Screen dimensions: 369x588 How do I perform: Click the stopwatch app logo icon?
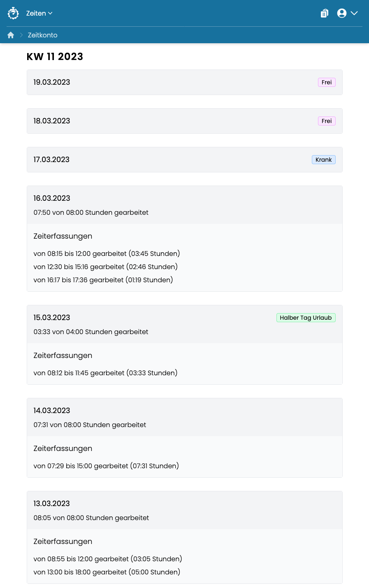[13, 13]
